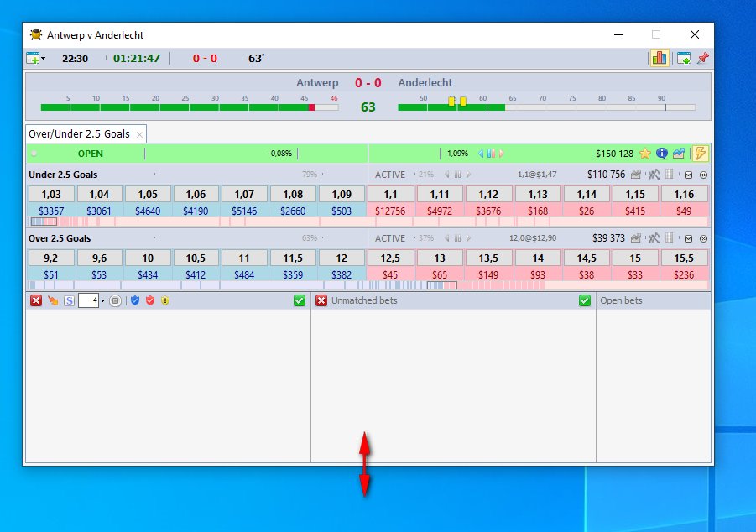Click the $382 amount under price 12

(342, 274)
